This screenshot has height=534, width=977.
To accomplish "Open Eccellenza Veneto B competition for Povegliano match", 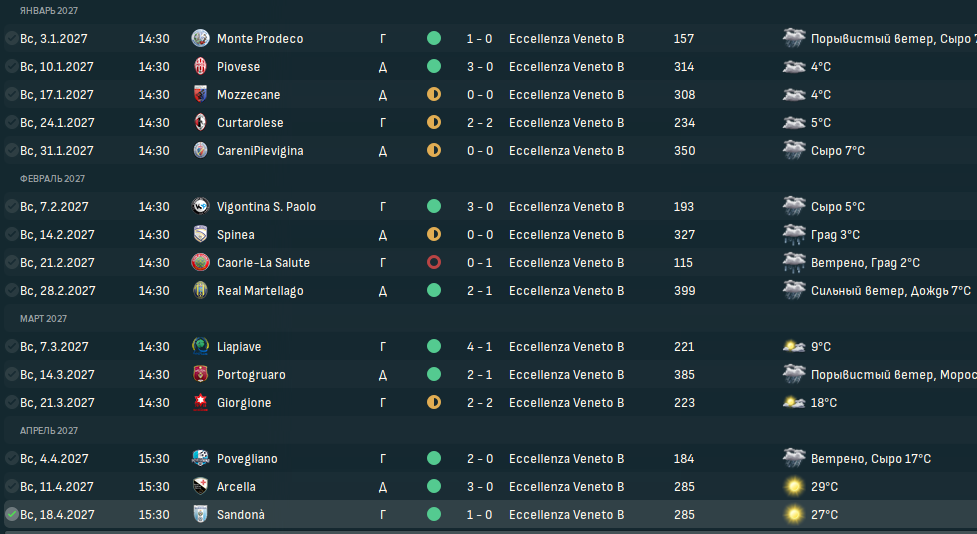I will [x=566, y=459].
